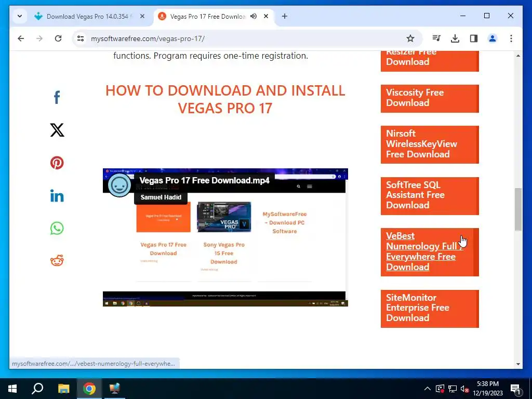Share page on Facebook icon
The height and width of the screenshot is (399, 532).
[57, 97]
